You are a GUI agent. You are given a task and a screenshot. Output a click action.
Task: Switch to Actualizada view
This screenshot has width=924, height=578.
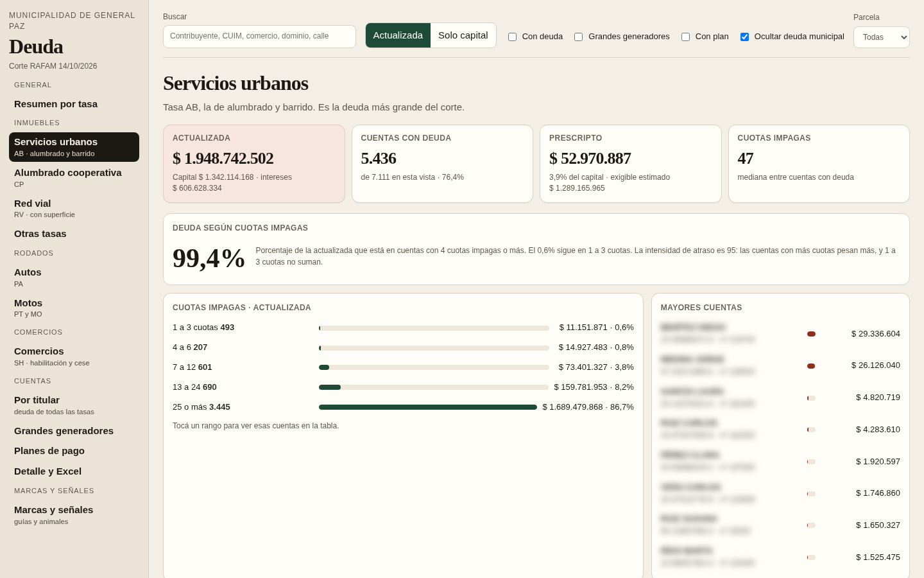point(398,35)
